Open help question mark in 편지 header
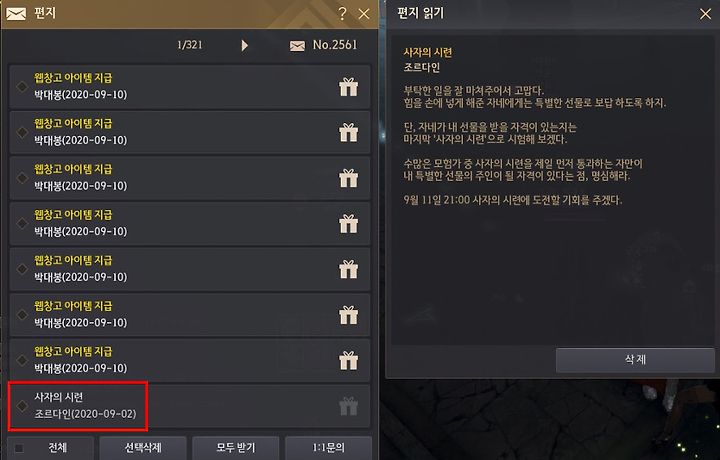720x460 pixels. pyautogui.click(x=342, y=14)
